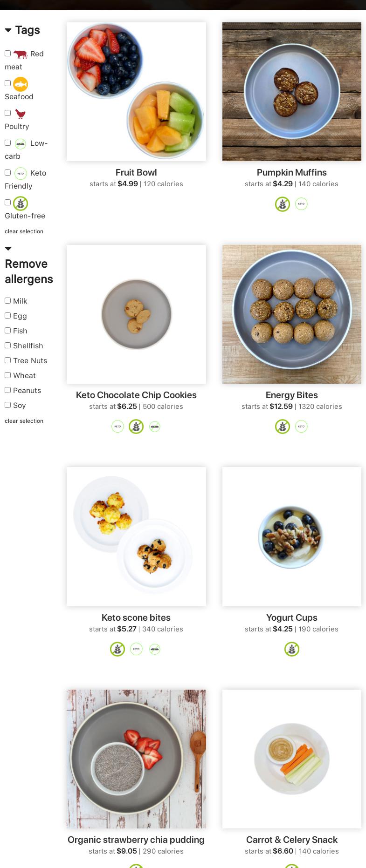Collapse the Remove allergens section arrow
The image size is (366, 868).
point(8,249)
